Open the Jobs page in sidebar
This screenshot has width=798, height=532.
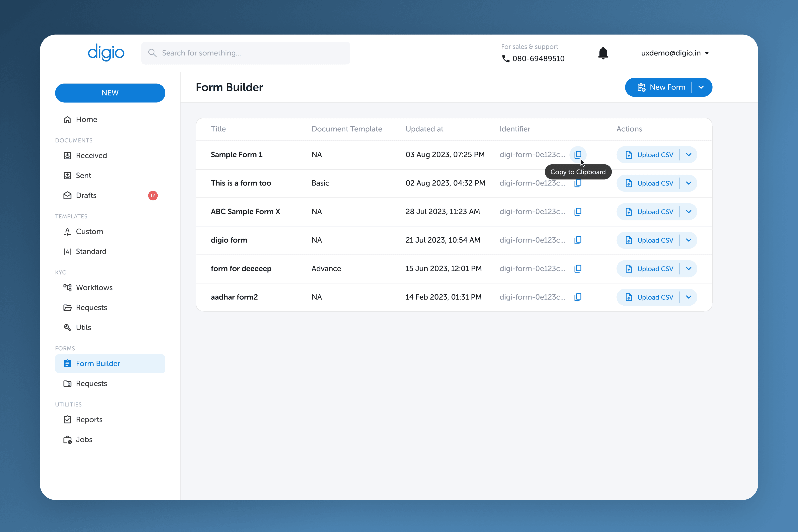[x=84, y=439]
